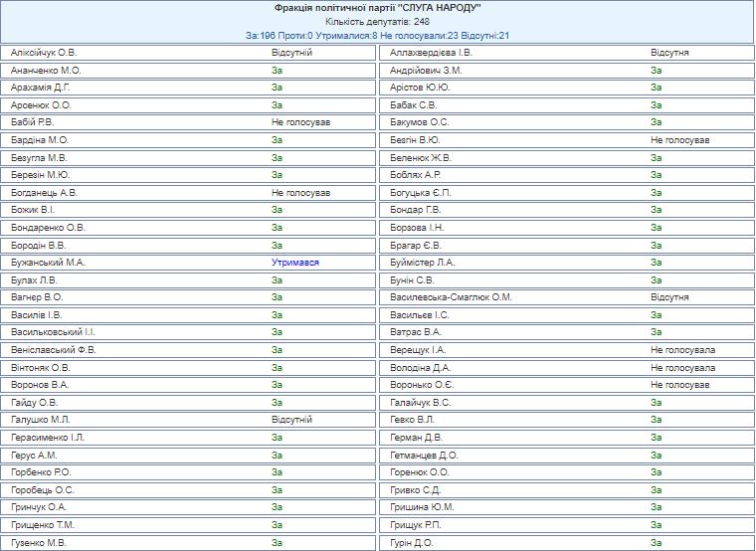Click the deputy count line "Кількість депутатів: 248"
This screenshot has width=756, height=551.
coord(377,21)
